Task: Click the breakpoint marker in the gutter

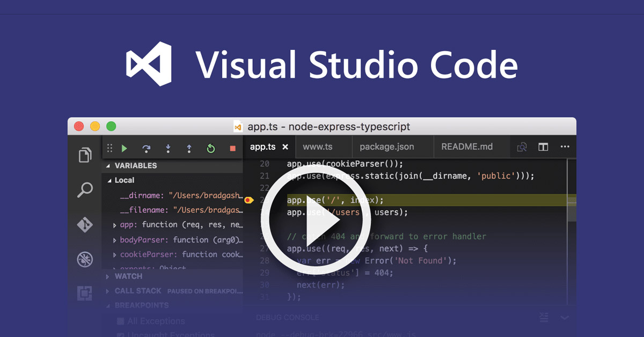Action: [248, 200]
